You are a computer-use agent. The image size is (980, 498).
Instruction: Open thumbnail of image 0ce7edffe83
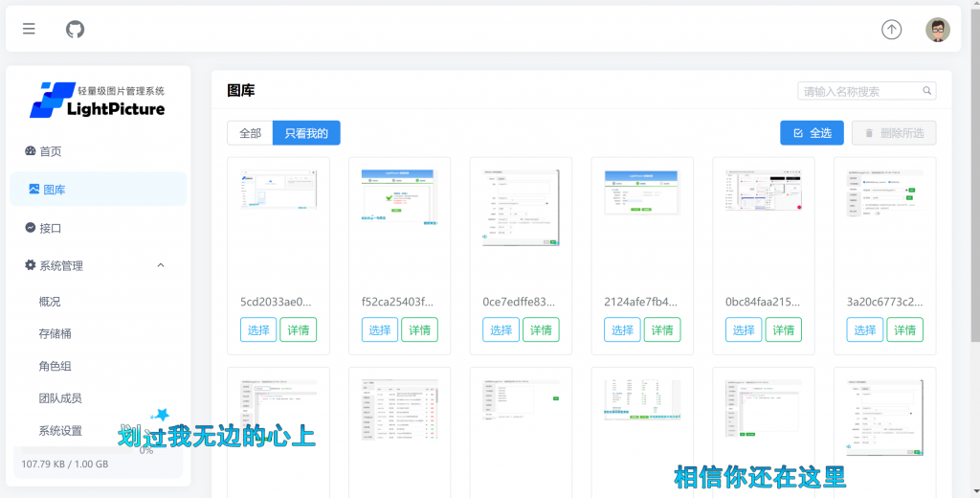(x=521, y=207)
